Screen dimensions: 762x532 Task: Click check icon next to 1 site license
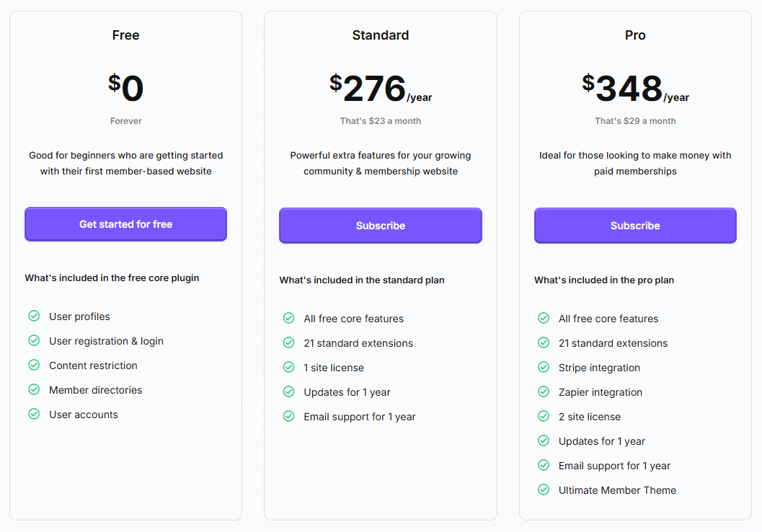tap(288, 368)
